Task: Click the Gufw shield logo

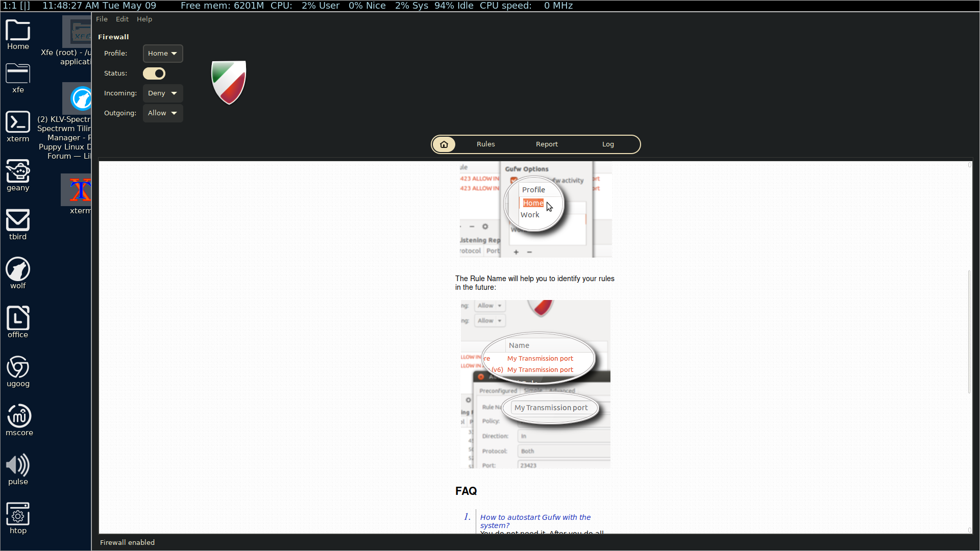Action: pos(229,82)
